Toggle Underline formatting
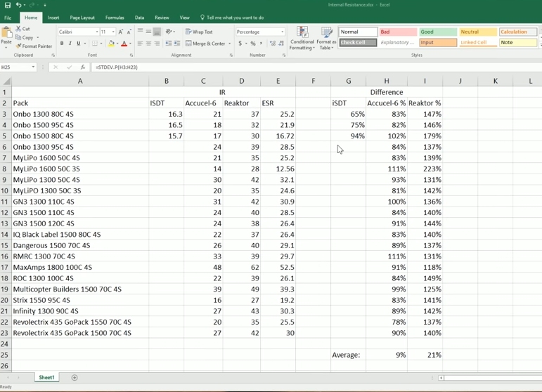 79,43
